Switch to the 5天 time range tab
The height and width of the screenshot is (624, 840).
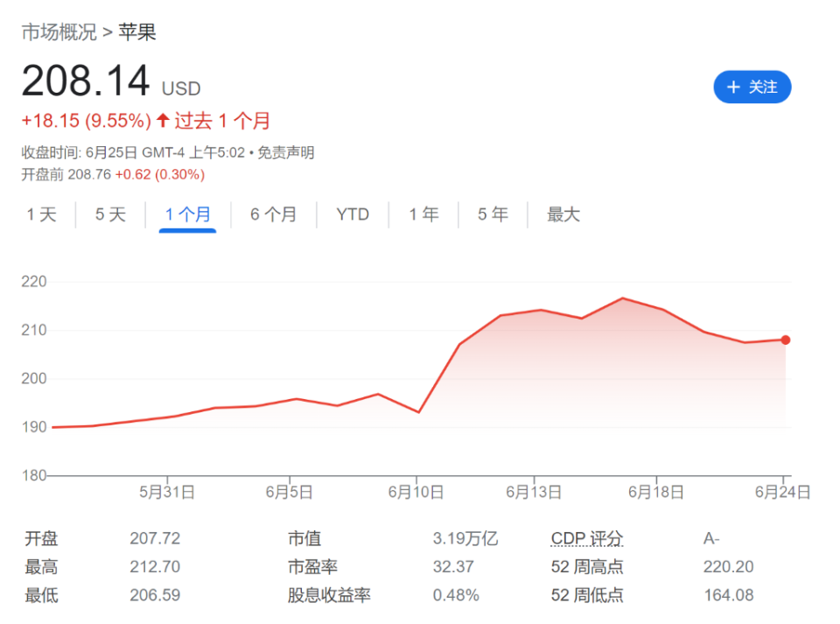click(109, 214)
